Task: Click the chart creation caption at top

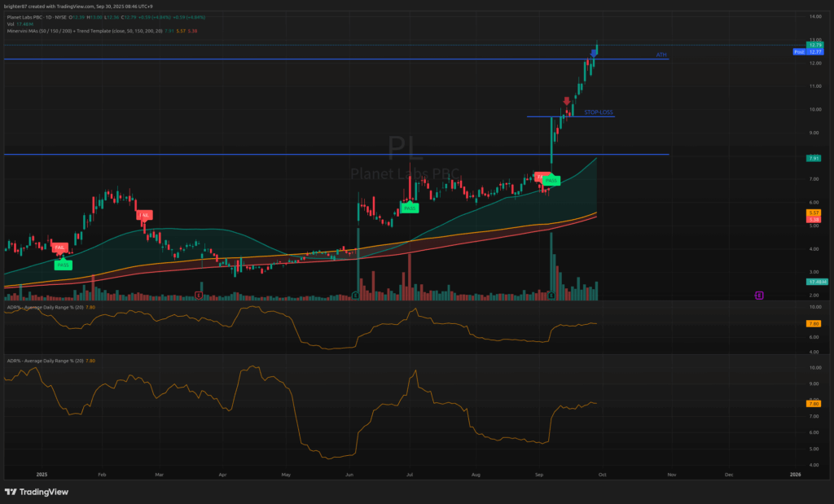Action: coord(78,7)
